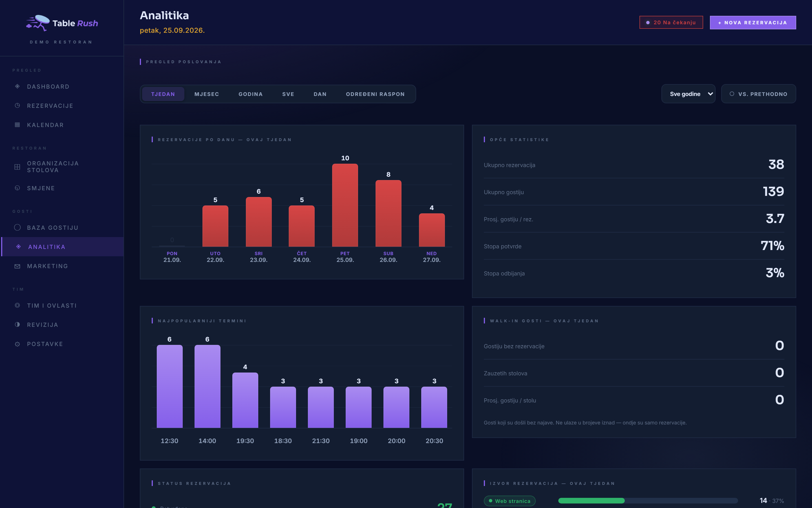812x508 pixels.
Task: Go to the Revizija page
Action: (x=62, y=325)
